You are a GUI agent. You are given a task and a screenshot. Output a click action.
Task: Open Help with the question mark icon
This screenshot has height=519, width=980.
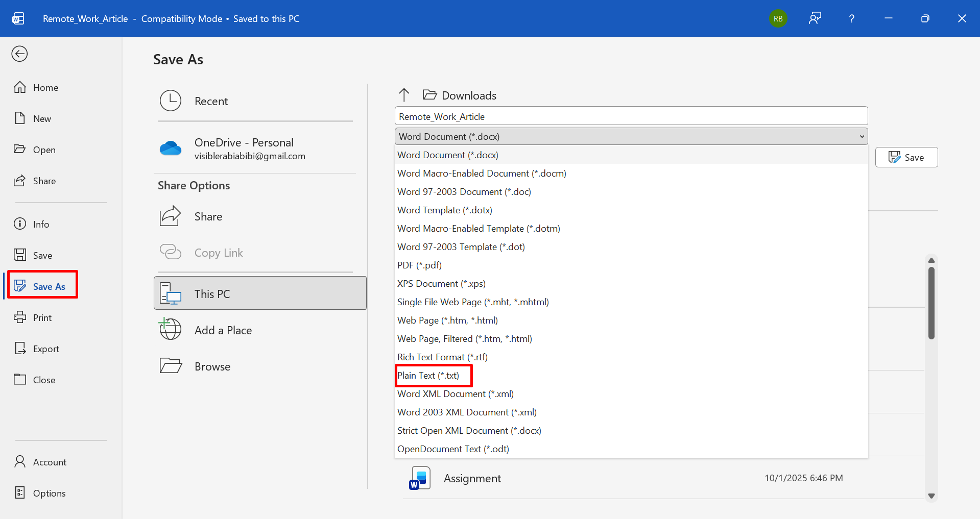click(x=851, y=18)
